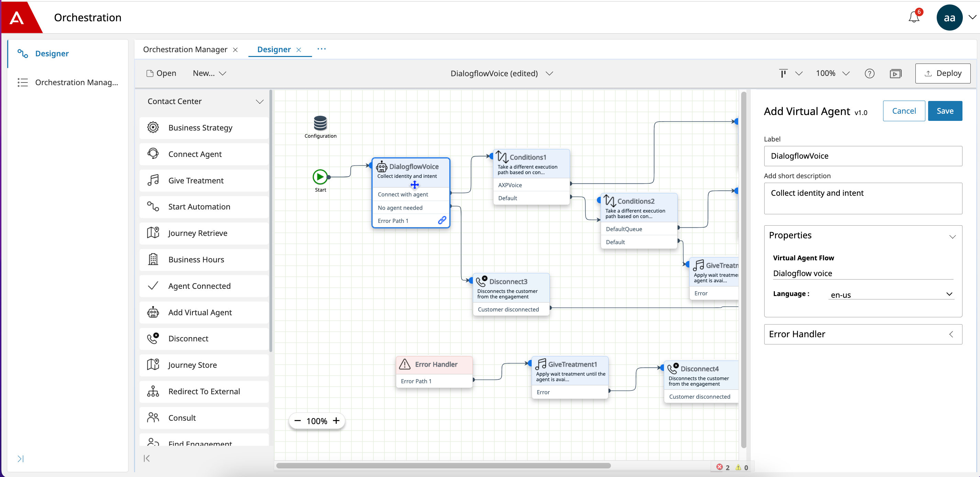980x477 pixels.
Task: Select the Start Automation task icon
Action: coord(153,207)
